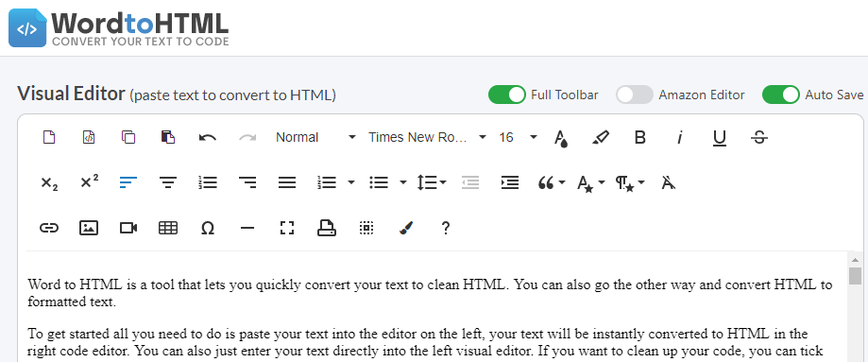Insert a table
The height and width of the screenshot is (362, 868).
point(168,228)
